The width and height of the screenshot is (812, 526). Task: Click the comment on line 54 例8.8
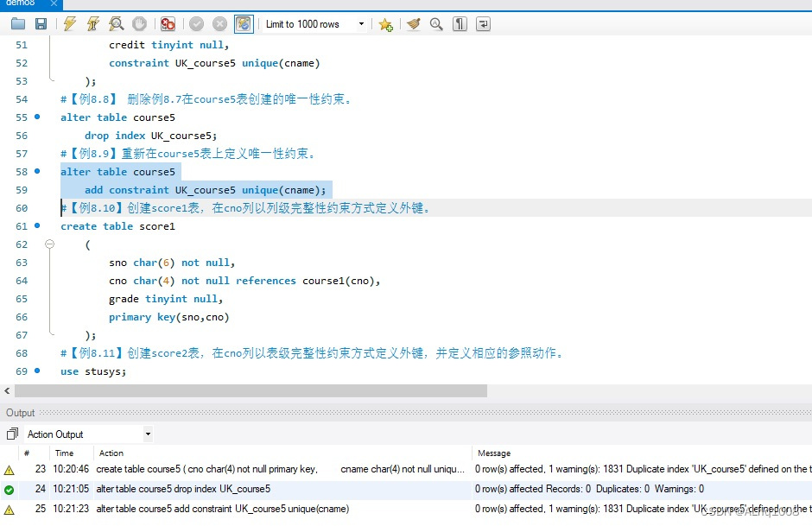[206, 99]
